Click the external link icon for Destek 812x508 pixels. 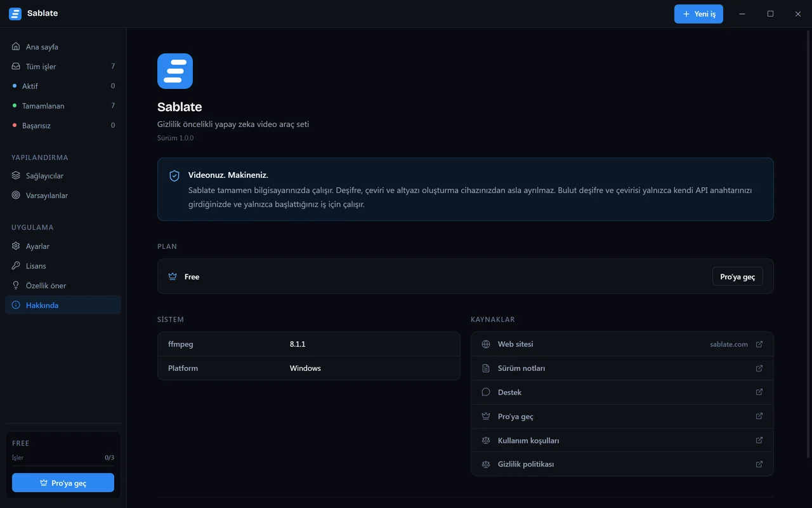[759, 392]
